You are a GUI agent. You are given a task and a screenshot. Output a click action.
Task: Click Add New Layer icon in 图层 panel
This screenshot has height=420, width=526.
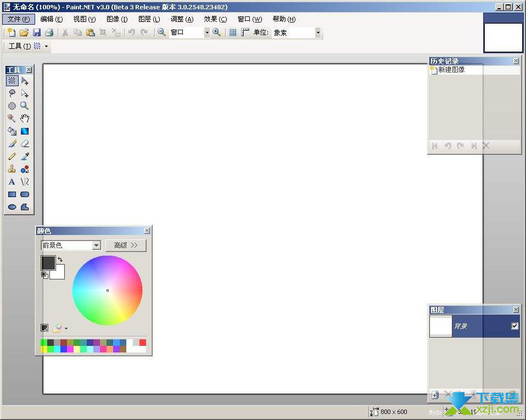435,395
